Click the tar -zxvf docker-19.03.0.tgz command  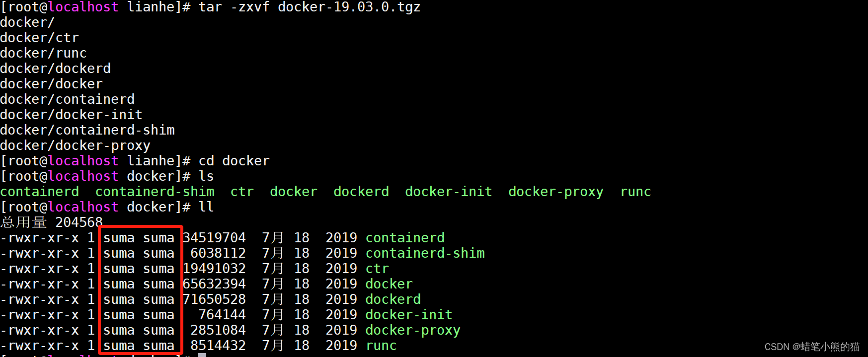(x=309, y=7)
